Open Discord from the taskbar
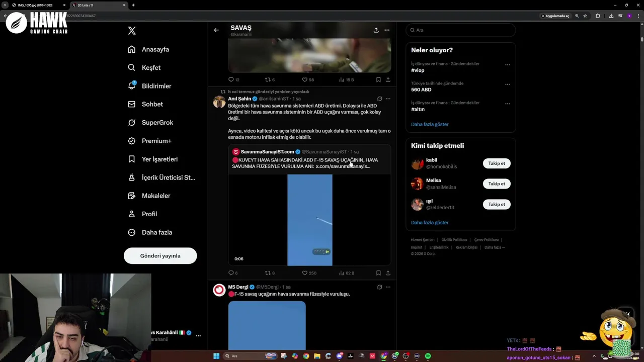 340,356
